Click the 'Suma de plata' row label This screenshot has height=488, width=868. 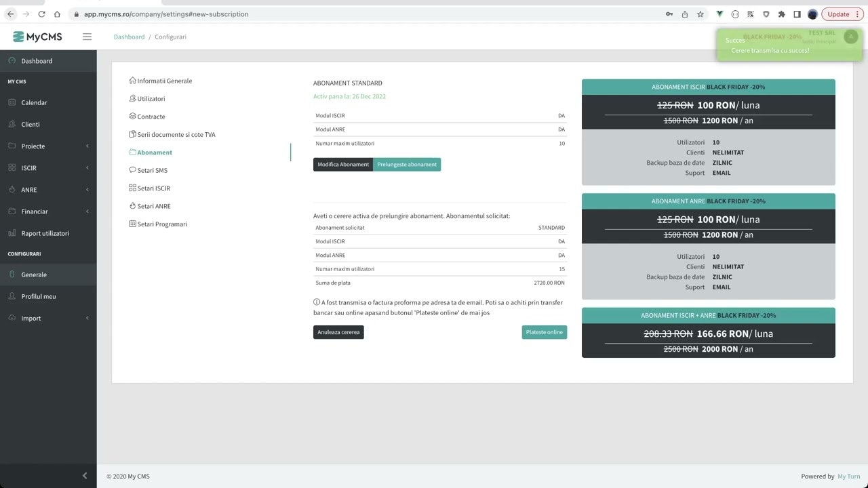click(333, 283)
